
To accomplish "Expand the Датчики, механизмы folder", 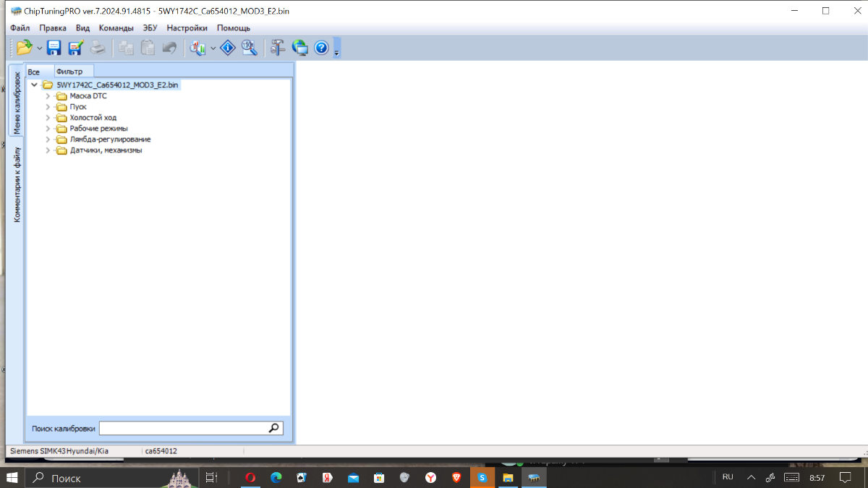I will click(x=48, y=150).
